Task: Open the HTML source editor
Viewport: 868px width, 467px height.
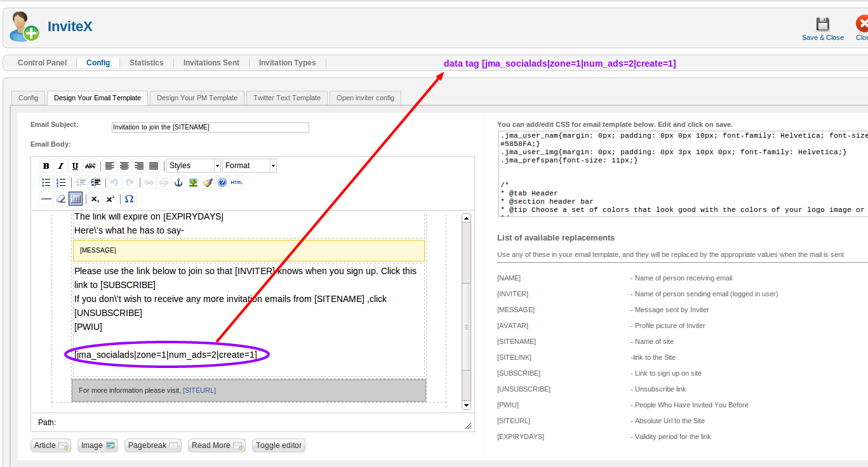Action: tap(237, 183)
